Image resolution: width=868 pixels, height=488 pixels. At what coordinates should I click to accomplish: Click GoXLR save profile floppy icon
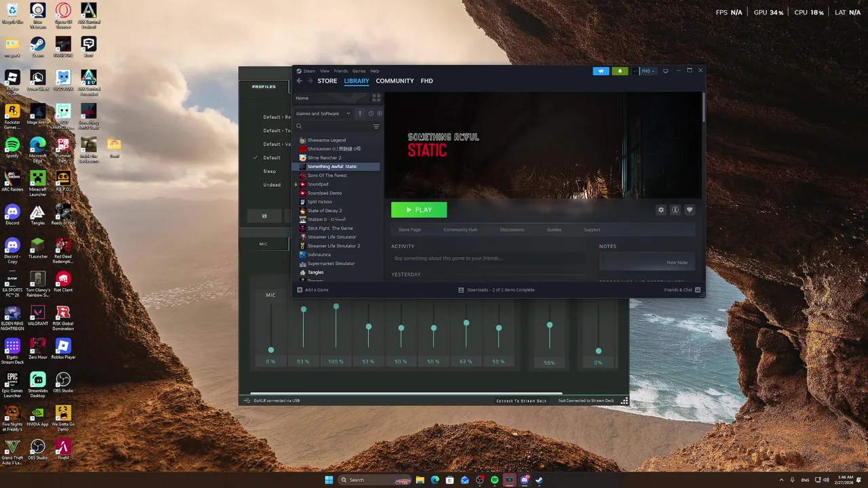[x=264, y=216]
